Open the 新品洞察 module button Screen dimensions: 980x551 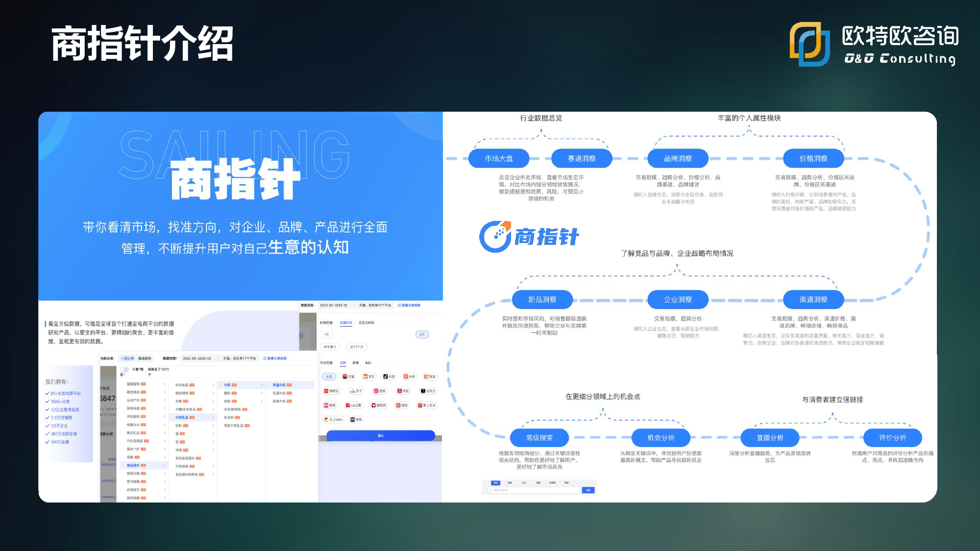pyautogui.click(x=542, y=299)
